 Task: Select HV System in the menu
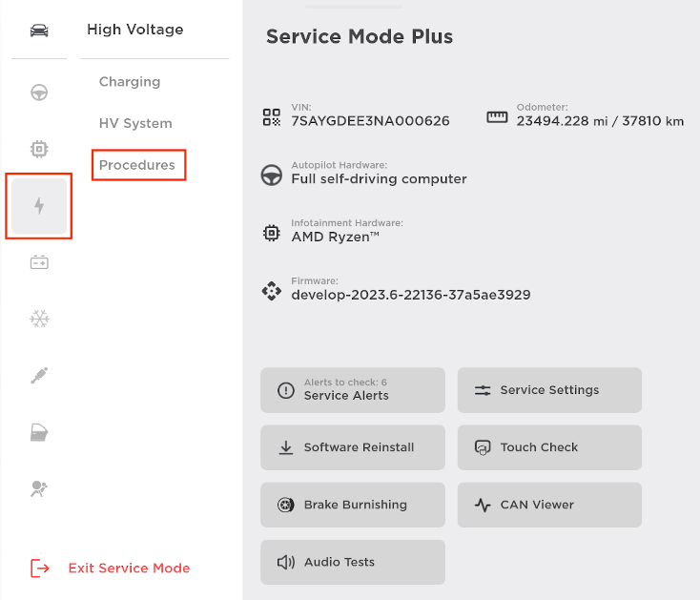[135, 123]
